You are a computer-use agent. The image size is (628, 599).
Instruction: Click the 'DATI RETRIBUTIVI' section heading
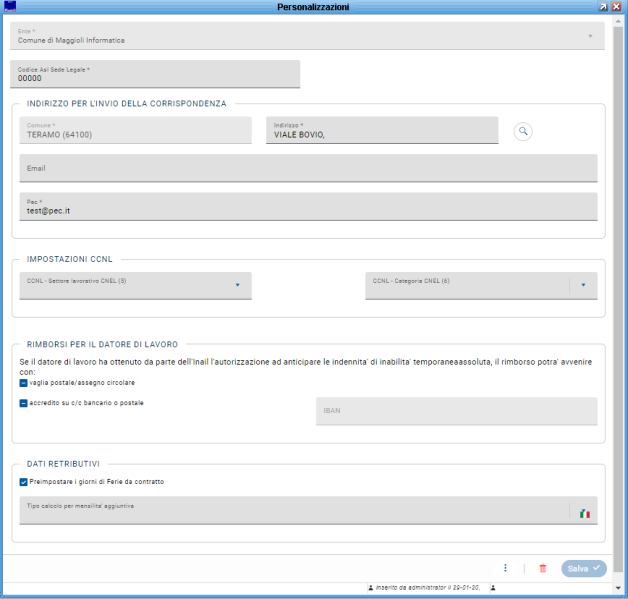(63, 464)
